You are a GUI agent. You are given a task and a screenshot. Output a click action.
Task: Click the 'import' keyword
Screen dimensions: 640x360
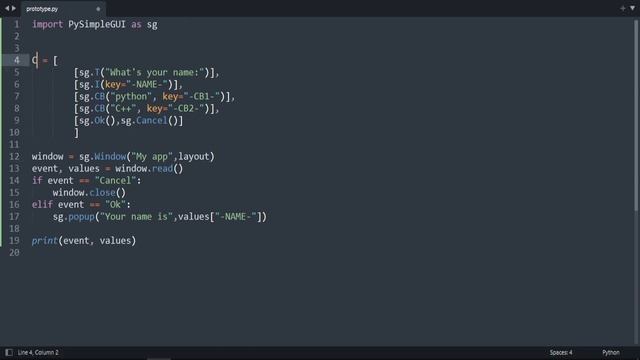pyautogui.click(x=47, y=24)
